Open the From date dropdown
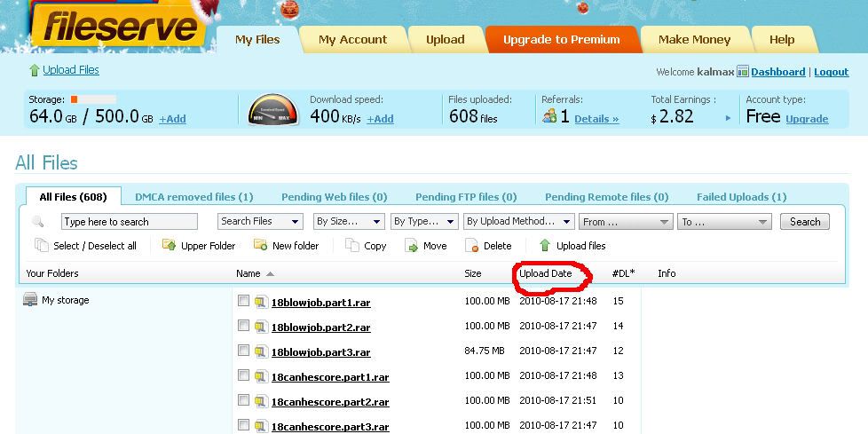868x434 pixels. [627, 222]
